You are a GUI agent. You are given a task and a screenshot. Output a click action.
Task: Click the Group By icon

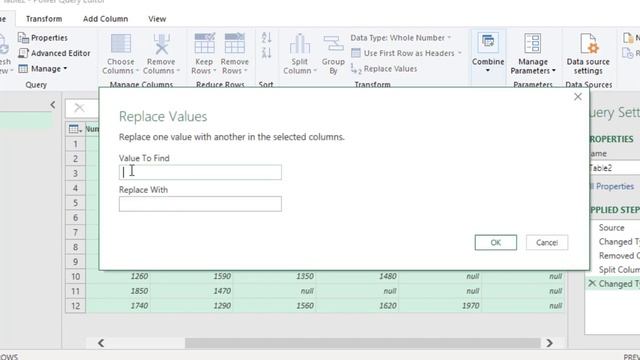tap(333, 44)
